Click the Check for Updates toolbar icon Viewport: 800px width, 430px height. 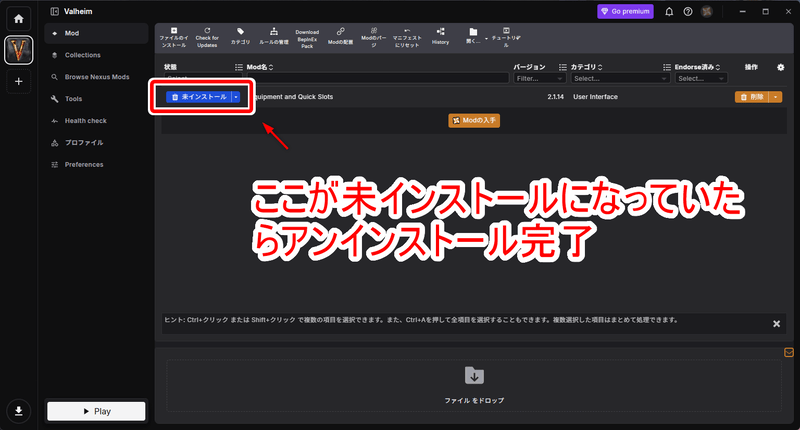click(207, 38)
